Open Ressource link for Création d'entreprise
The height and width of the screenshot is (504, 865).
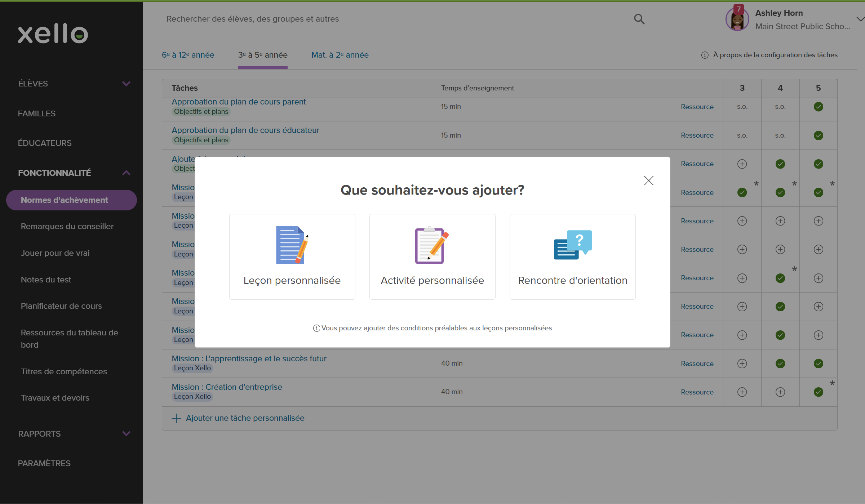(697, 392)
